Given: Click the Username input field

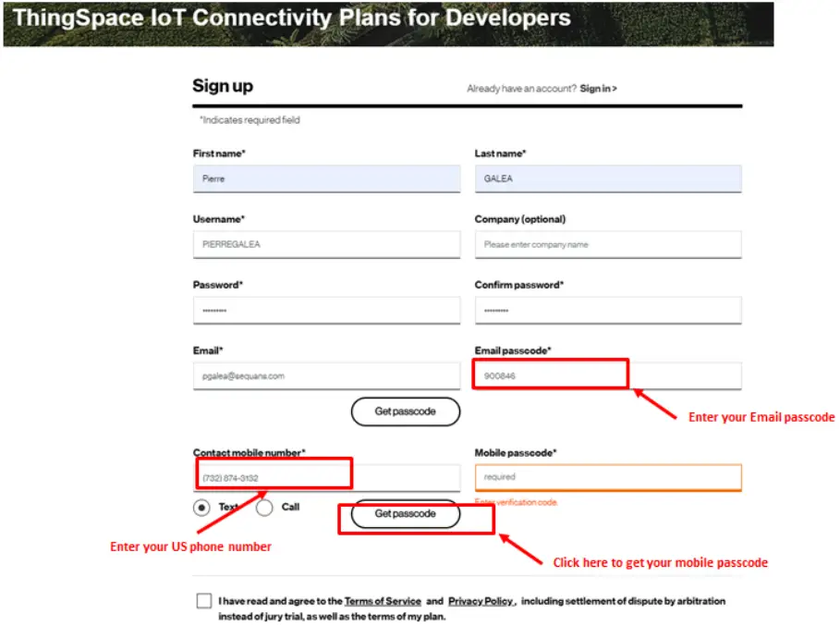Looking at the screenshot, I should point(325,244).
